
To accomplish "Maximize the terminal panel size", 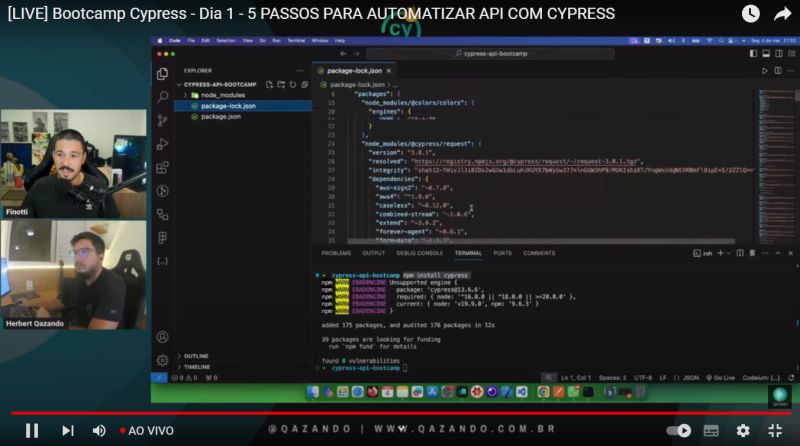I will coord(778,253).
